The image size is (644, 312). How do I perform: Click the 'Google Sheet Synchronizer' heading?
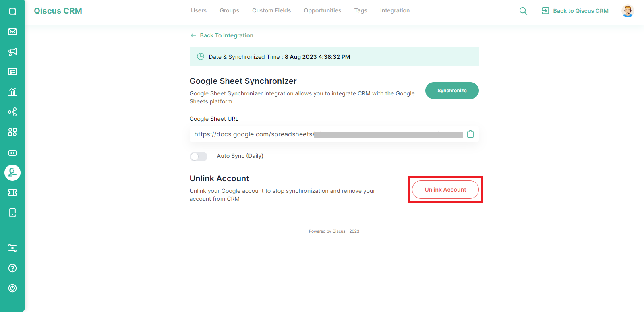click(x=243, y=81)
